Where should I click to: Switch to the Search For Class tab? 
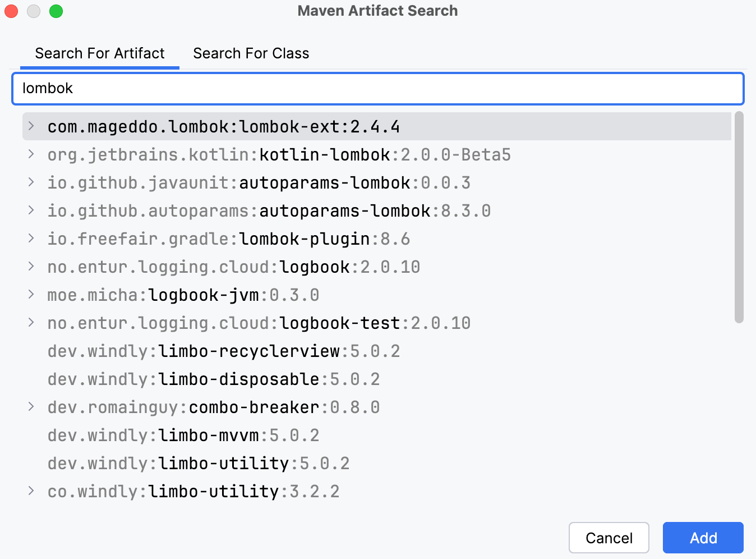click(251, 53)
